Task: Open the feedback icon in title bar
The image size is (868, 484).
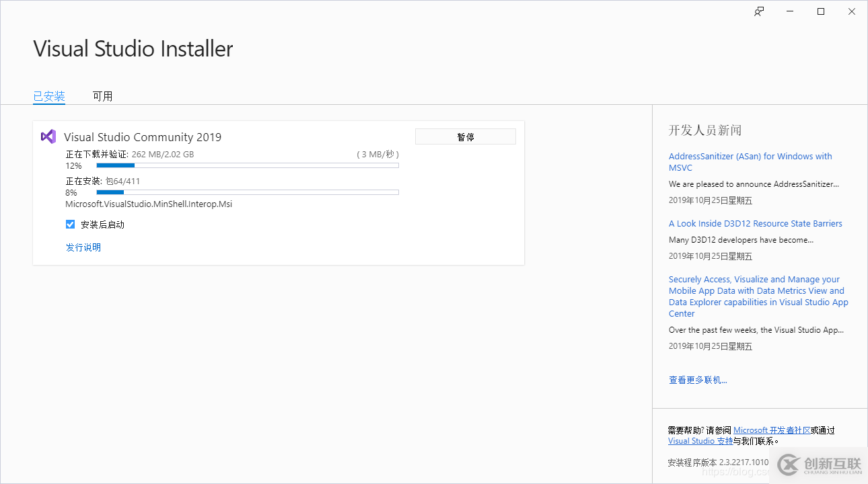Action: (x=759, y=11)
